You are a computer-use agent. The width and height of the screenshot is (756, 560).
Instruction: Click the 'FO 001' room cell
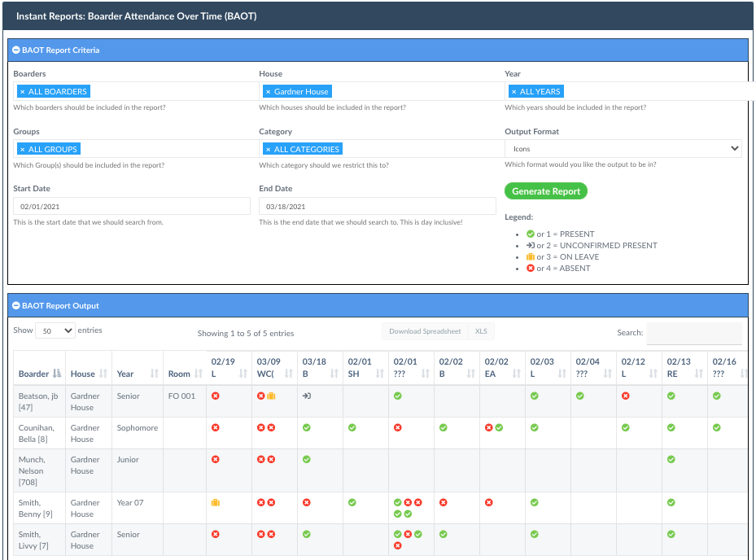coord(185,401)
